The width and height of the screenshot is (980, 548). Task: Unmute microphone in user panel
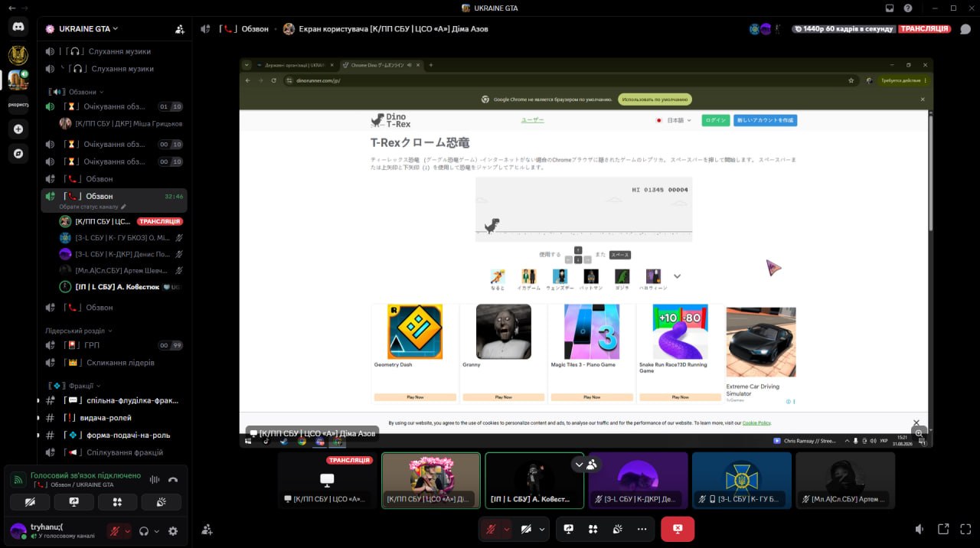[114, 531]
